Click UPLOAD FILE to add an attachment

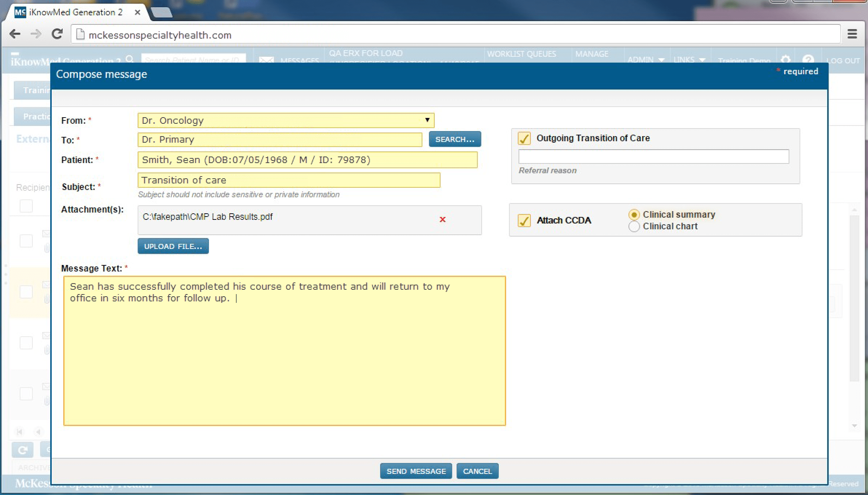[x=173, y=246]
